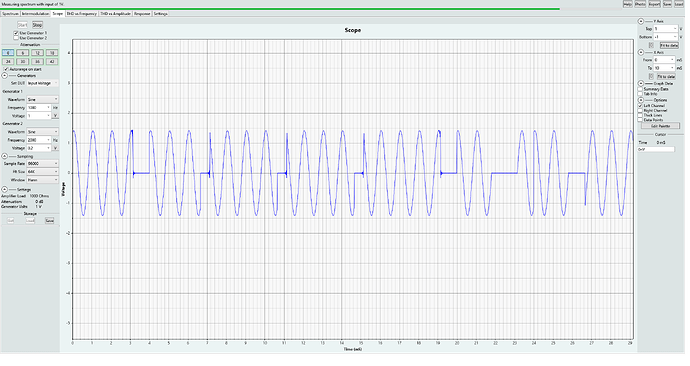Collapse the Graph Data section
This screenshot has height=366, width=690.
[x=641, y=83]
